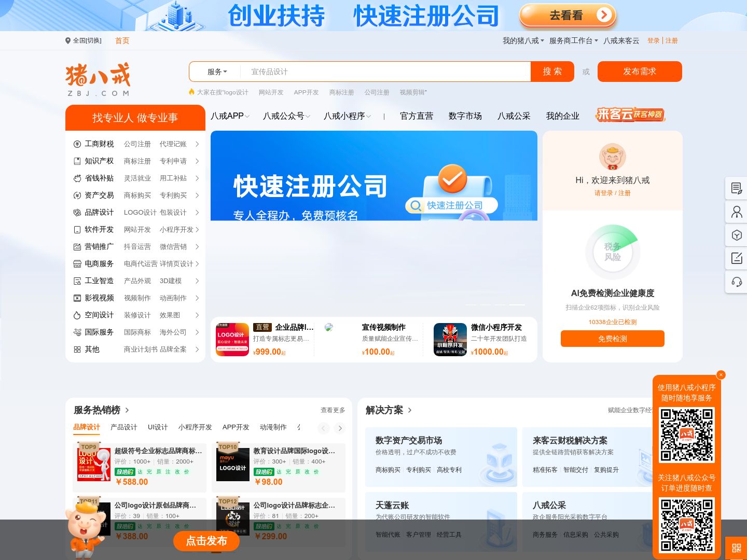Click the 影视视频 film icon
The height and width of the screenshot is (560, 747).
click(x=77, y=298)
